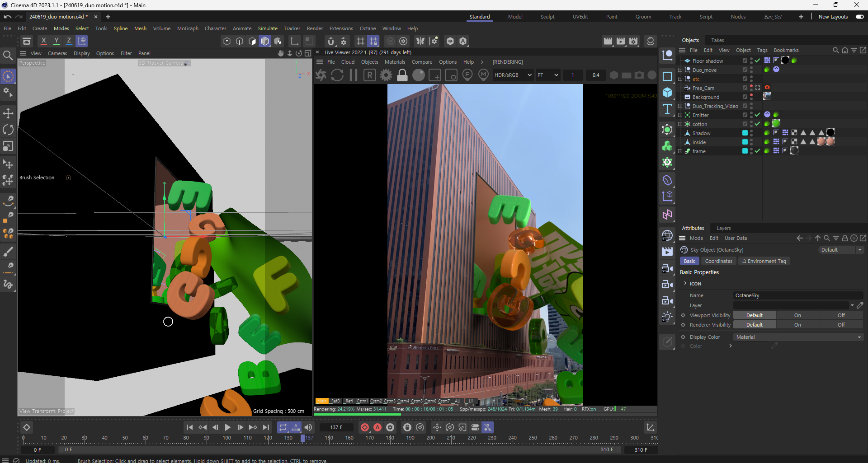Screen dimensions: 868x463
Task: Click the Environment Tag button
Action: 764,261
